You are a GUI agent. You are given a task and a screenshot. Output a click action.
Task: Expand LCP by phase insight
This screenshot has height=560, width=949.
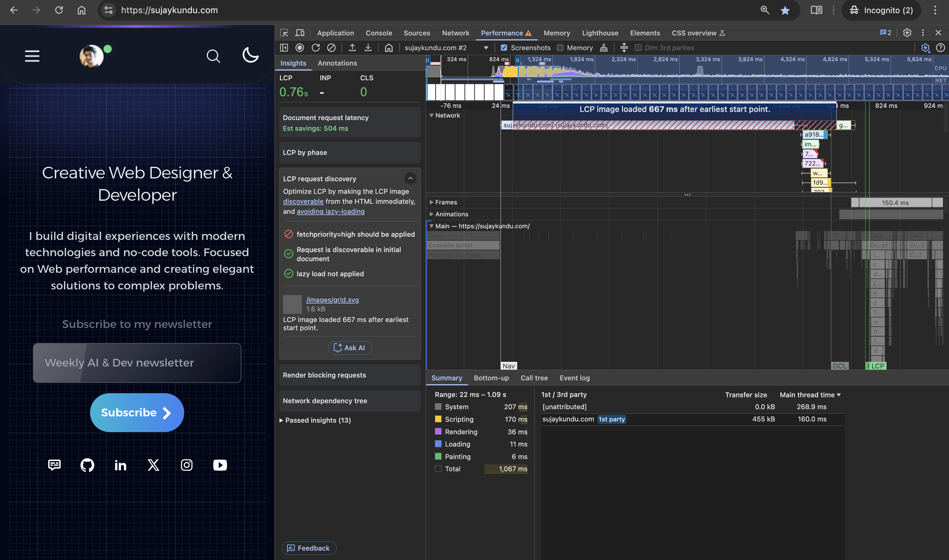tap(350, 152)
